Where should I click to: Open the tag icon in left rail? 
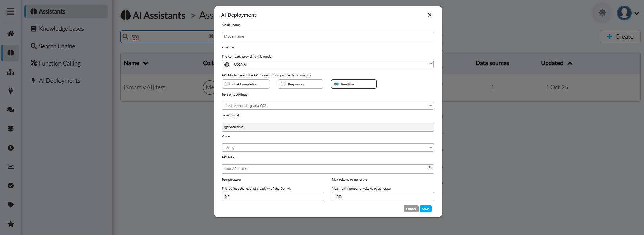10,205
